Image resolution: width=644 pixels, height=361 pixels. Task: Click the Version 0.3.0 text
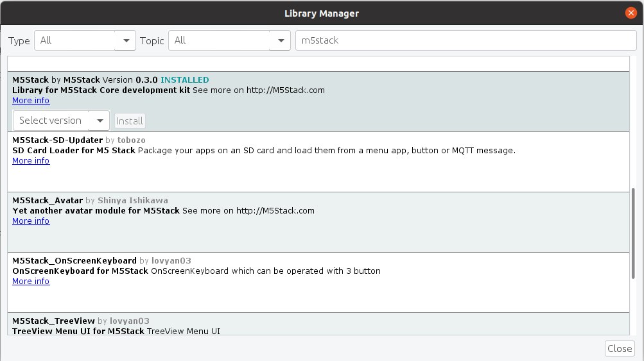(130, 80)
